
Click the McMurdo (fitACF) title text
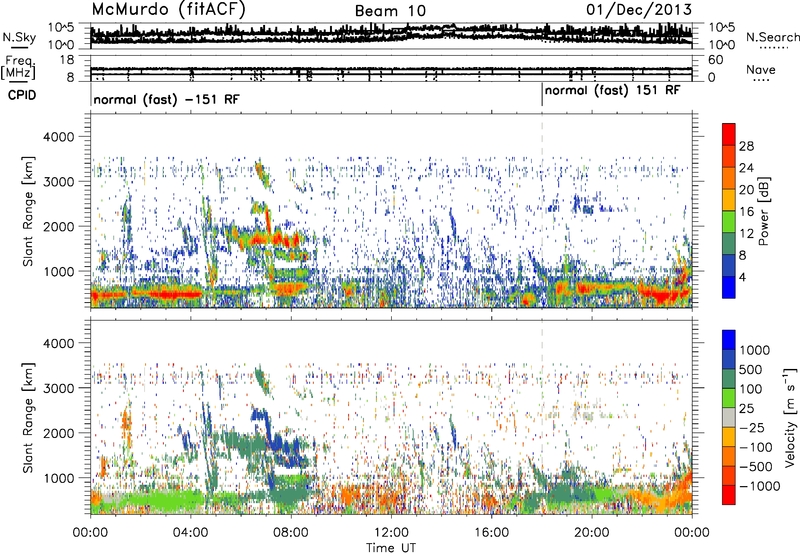click(168, 9)
